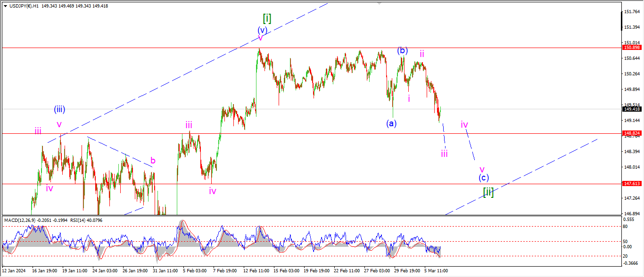Click the pink b triangle label
Viewport: 644px width, 277px height.
point(153,161)
